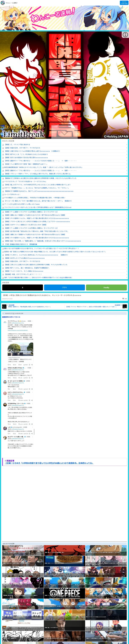The image size is (129, 644).
Task: Tap the アプリでフォローする button
Action: click(x=124, y=3)
